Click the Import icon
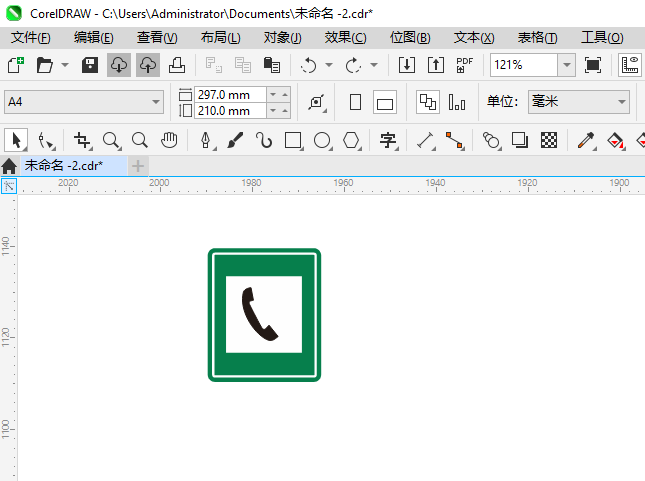 pyautogui.click(x=407, y=65)
